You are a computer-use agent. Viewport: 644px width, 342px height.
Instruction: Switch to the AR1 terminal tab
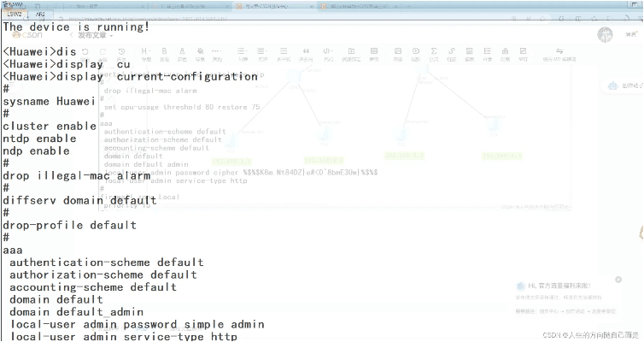pos(40,15)
